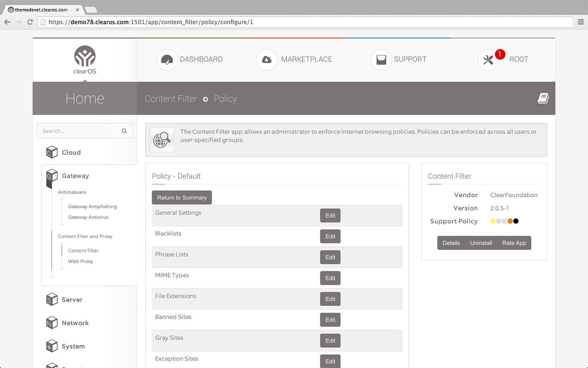
Task: Edit General Settings
Action: click(x=330, y=216)
